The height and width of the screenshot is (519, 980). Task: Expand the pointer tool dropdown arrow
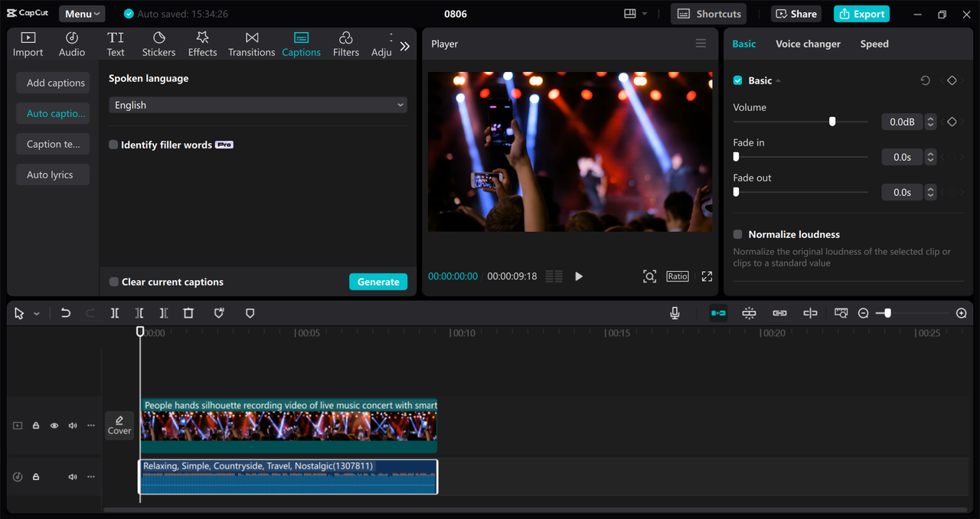click(x=36, y=314)
